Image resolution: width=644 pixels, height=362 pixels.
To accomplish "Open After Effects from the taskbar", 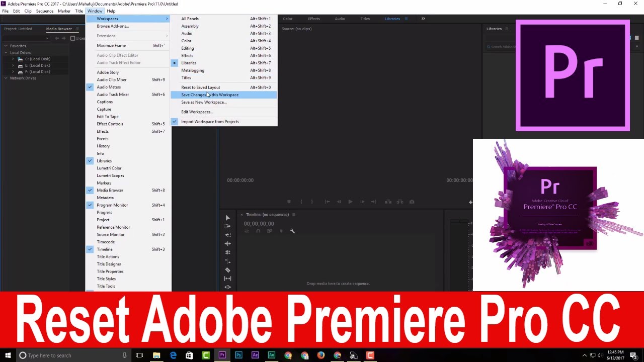I will point(255,355).
